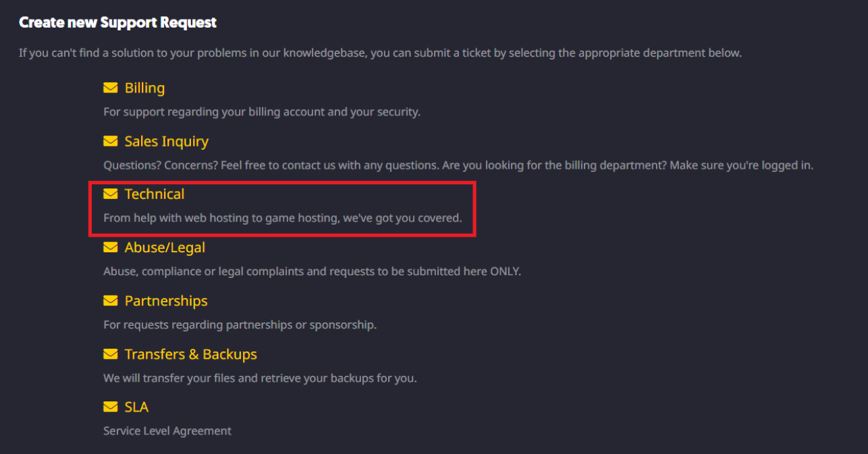
Task: Select envelope icon next to Transfers & Backups
Action: [110, 354]
